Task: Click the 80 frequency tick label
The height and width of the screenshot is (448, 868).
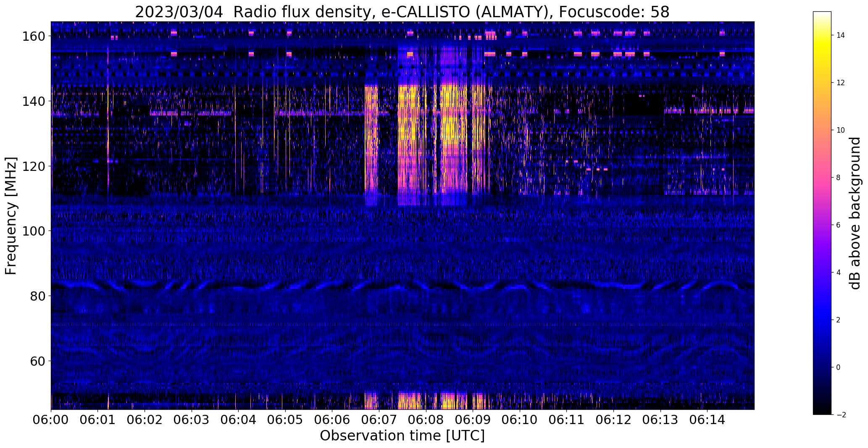Action: click(37, 296)
